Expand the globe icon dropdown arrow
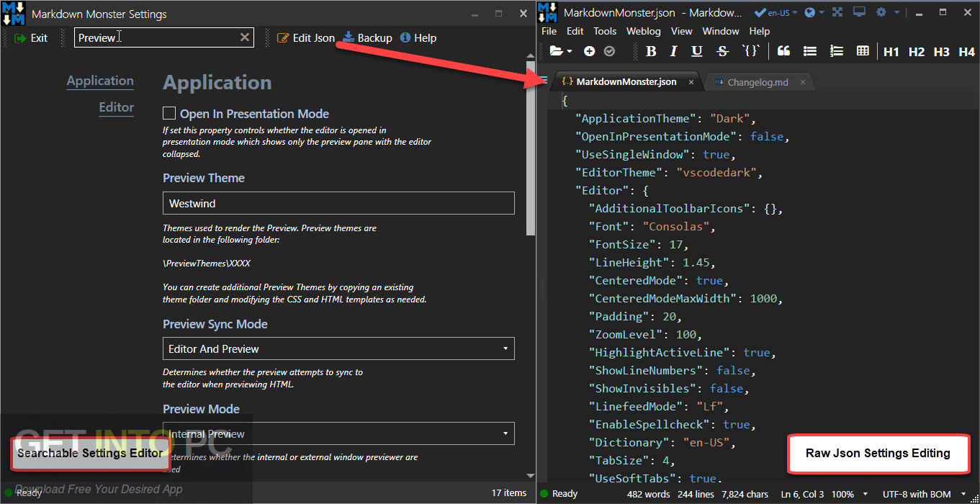 point(822,12)
